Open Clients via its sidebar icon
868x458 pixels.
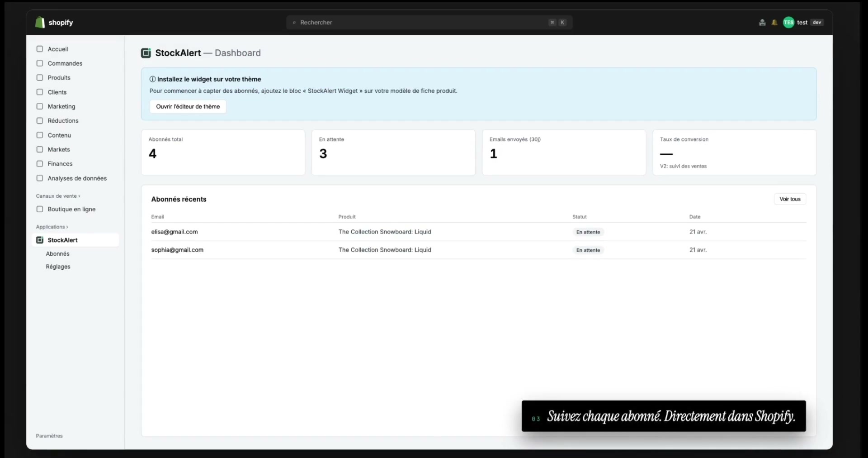pos(40,92)
